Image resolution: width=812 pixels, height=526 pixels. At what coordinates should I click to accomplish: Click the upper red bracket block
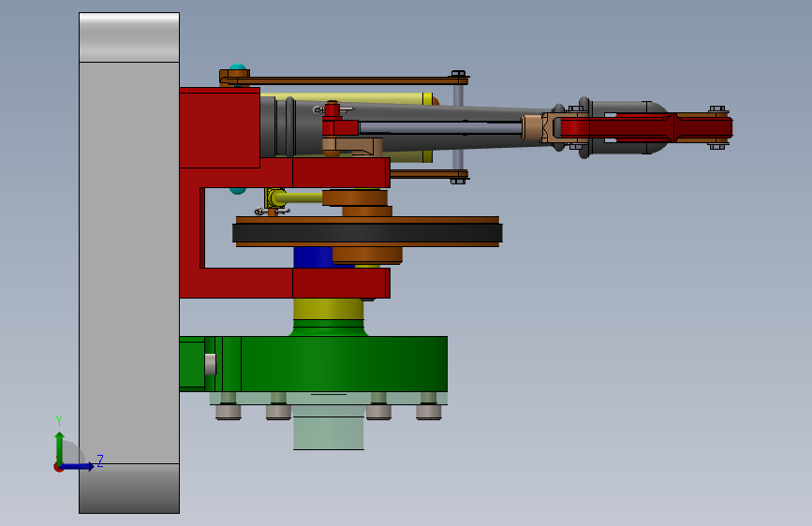pyautogui.click(x=219, y=128)
